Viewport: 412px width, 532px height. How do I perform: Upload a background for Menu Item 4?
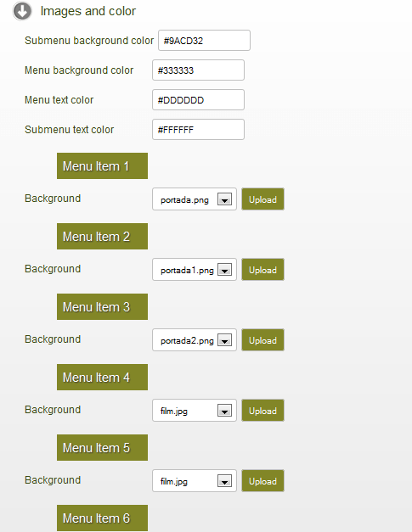262,410
